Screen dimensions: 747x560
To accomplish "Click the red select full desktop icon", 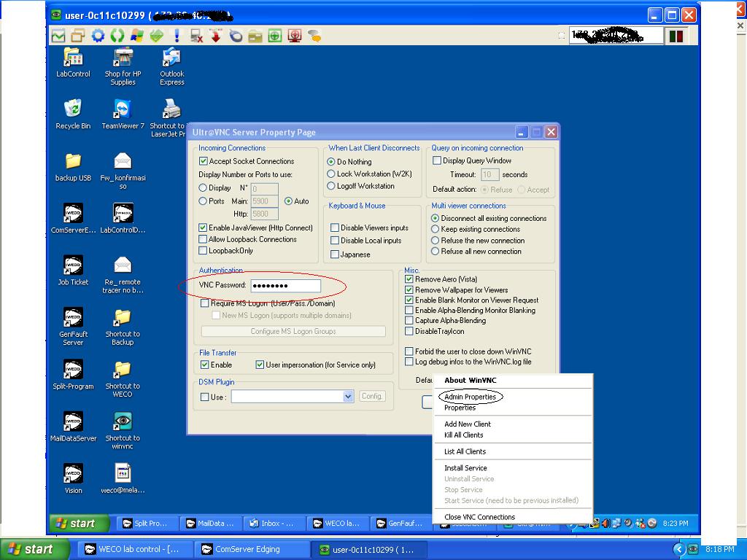I will 295,36.
